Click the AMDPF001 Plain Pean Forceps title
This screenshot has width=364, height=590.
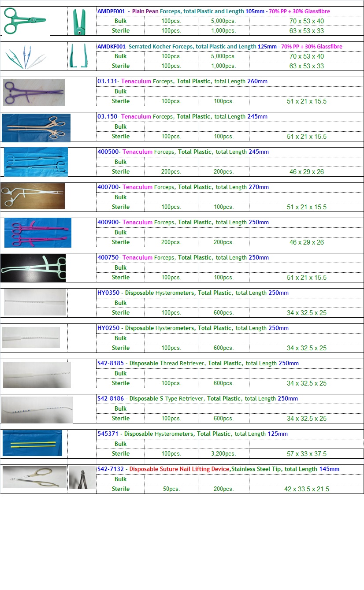(x=213, y=11)
